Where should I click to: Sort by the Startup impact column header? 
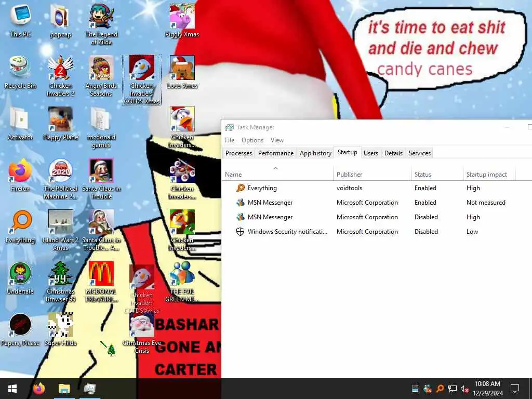pos(489,174)
